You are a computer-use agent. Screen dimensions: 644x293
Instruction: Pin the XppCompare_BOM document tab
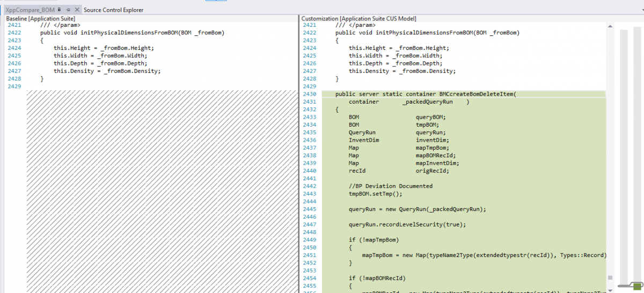69,10
